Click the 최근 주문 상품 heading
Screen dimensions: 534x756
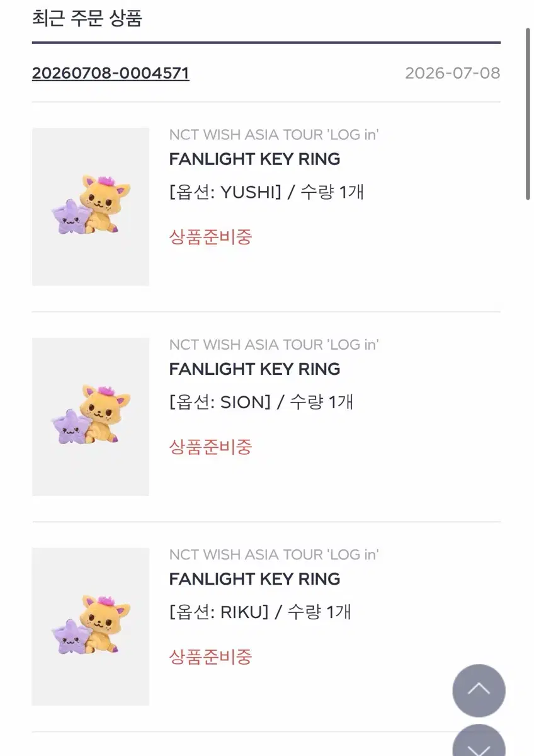coord(87,18)
